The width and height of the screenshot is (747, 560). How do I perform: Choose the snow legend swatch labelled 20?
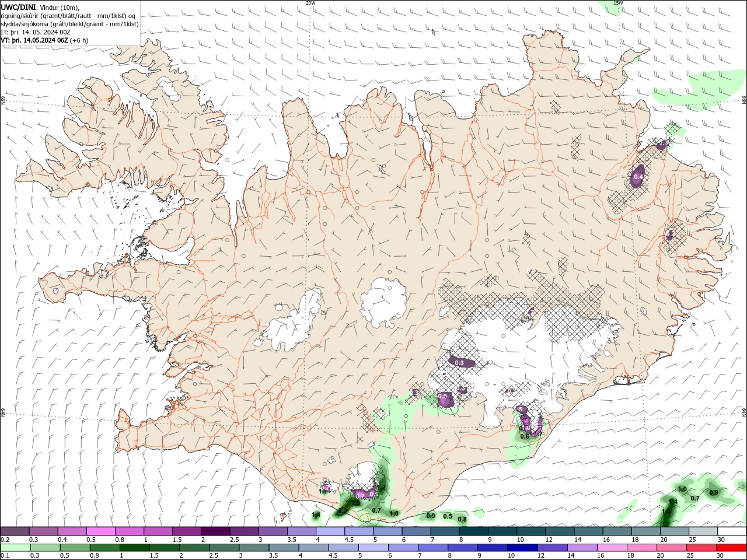click(x=673, y=531)
